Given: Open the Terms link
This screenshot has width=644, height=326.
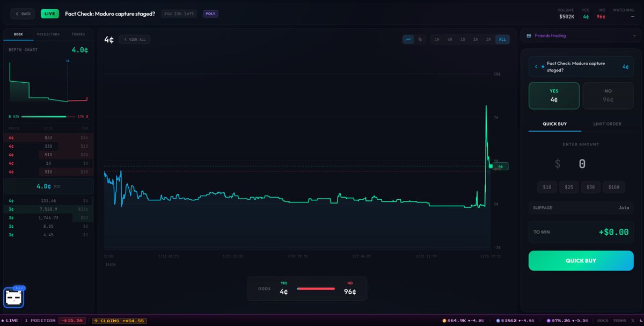Looking at the screenshot, I should 619,321.
